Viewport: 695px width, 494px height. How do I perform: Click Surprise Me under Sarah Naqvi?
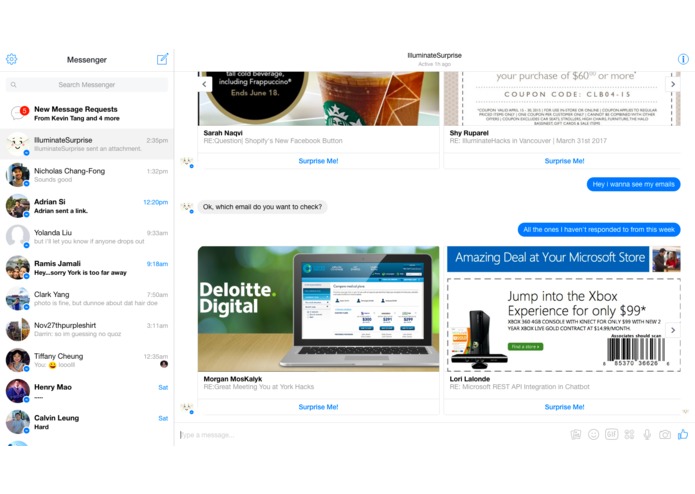click(318, 161)
